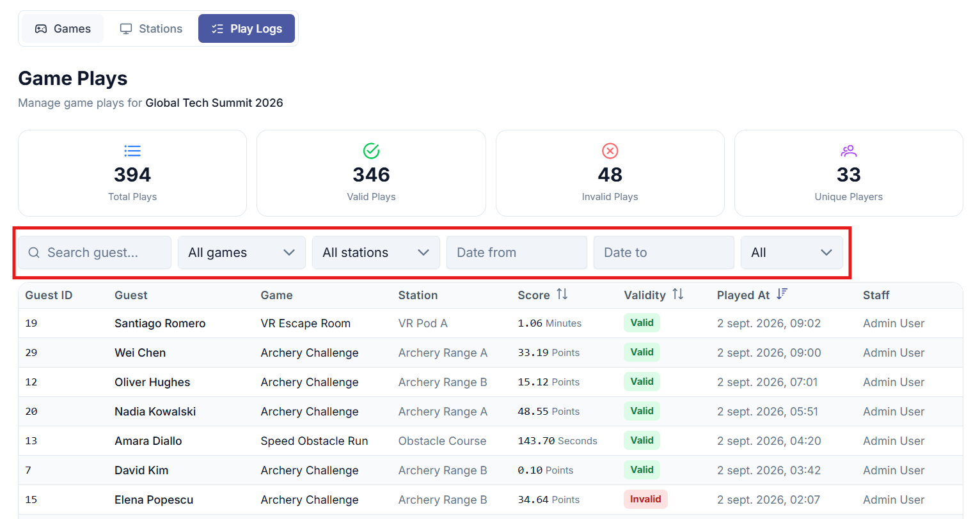Click the gamepad icon on Games tab

41,29
